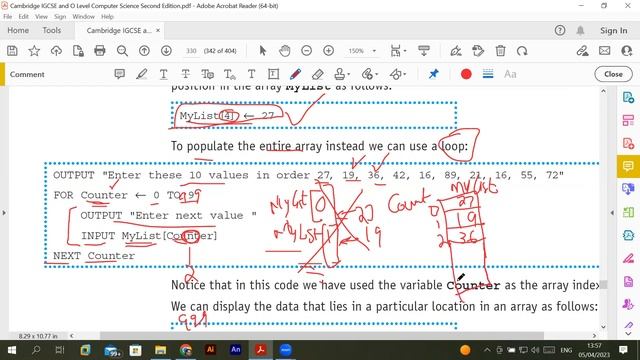This screenshot has width=640, height=360.
Task: Click the vertical scrollbar down arrow
Action: (603, 327)
